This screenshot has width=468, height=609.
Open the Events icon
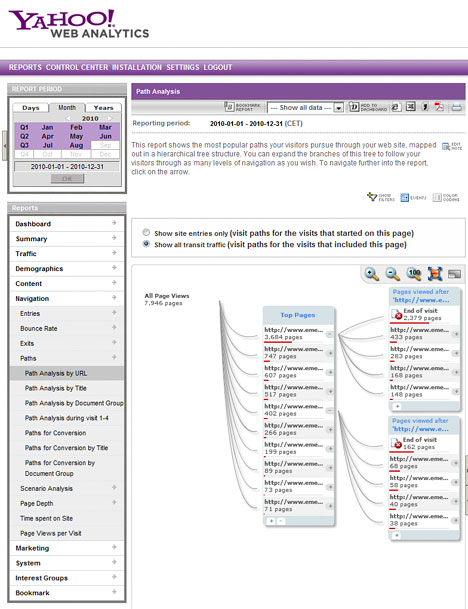413,198
